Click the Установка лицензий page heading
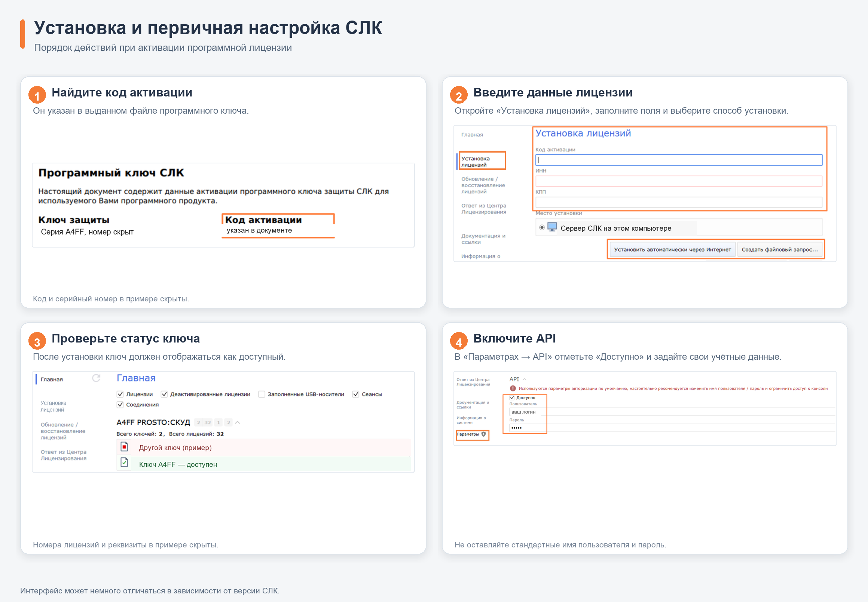The width and height of the screenshot is (868, 602). pos(583,133)
